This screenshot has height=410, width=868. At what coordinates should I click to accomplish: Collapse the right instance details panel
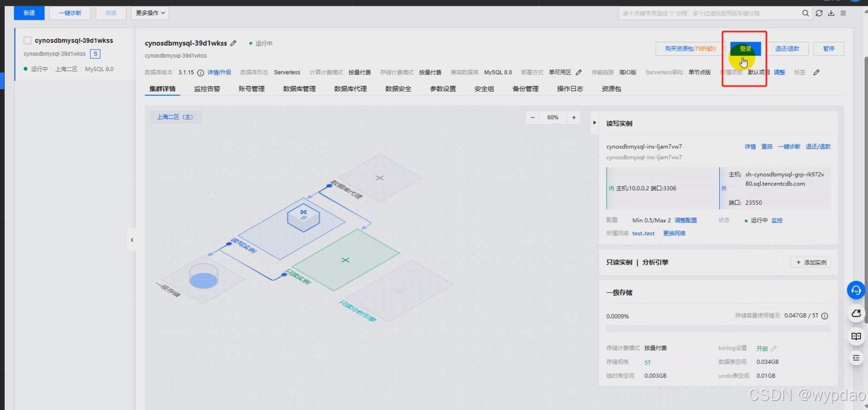point(595,123)
